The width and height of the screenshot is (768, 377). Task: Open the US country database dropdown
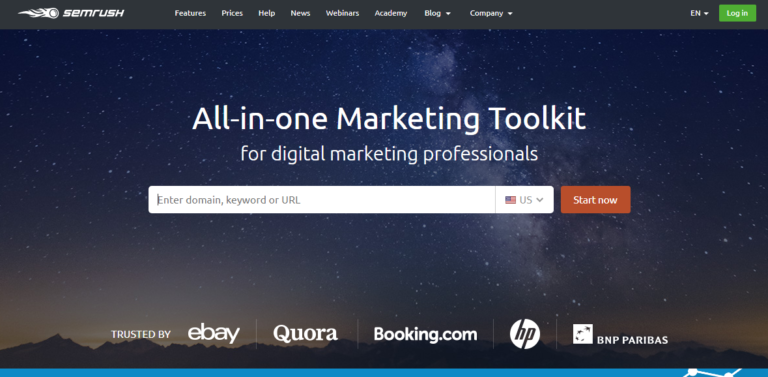click(524, 200)
